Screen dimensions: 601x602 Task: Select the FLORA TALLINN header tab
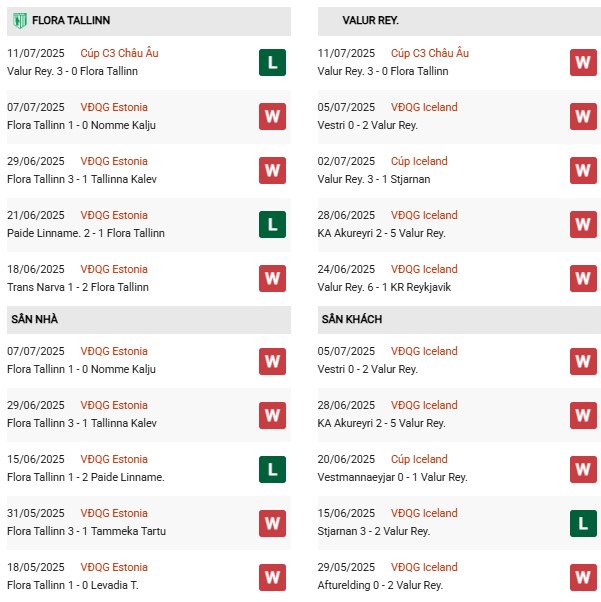(x=70, y=20)
